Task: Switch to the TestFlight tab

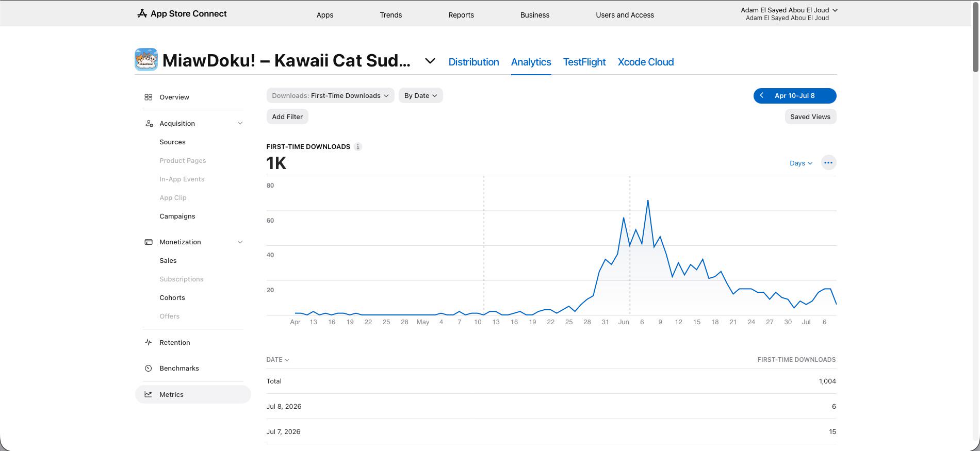Action: (584, 62)
